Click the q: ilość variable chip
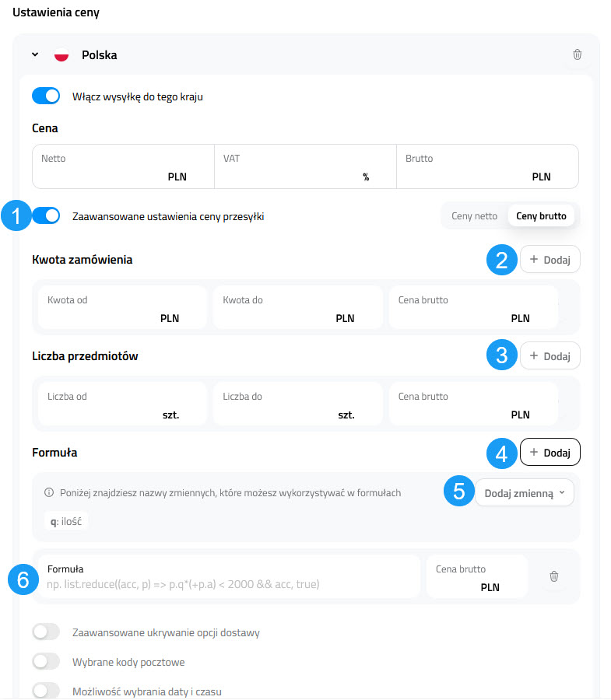 pos(66,522)
